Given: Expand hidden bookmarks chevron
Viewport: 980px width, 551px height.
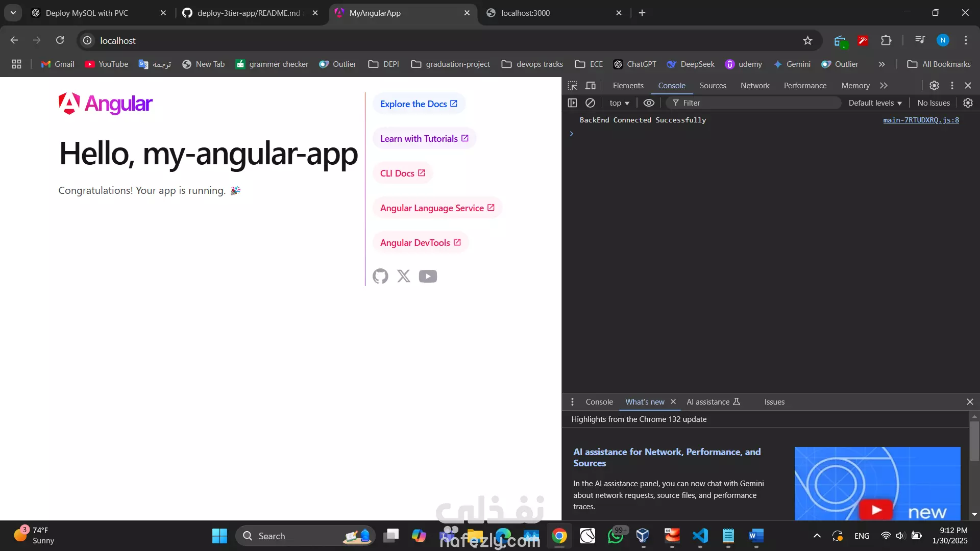Looking at the screenshot, I should pos(881,64).
